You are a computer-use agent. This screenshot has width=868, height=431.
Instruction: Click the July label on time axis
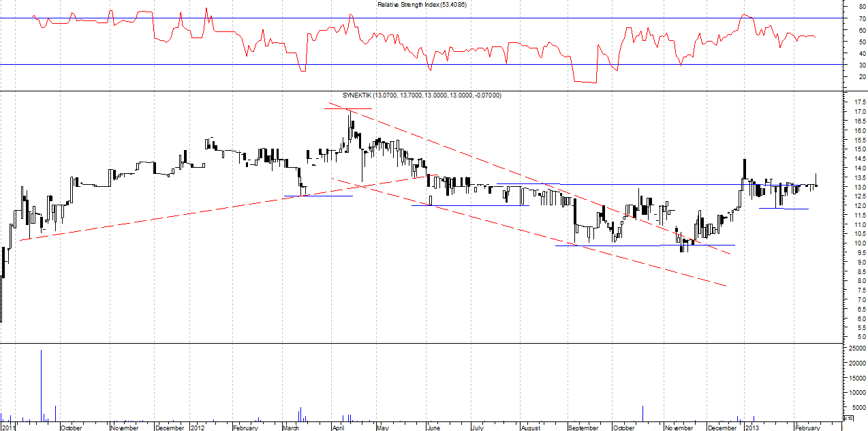coord(477,428)
